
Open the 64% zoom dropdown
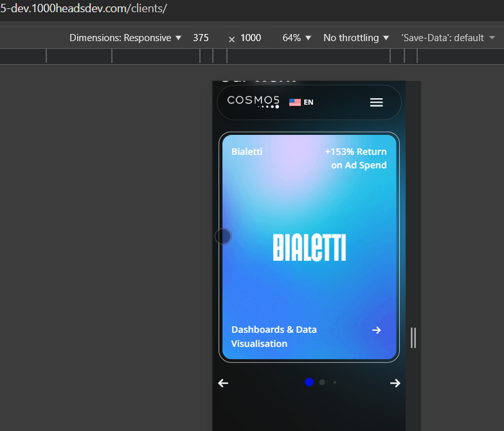coord(296,38)
